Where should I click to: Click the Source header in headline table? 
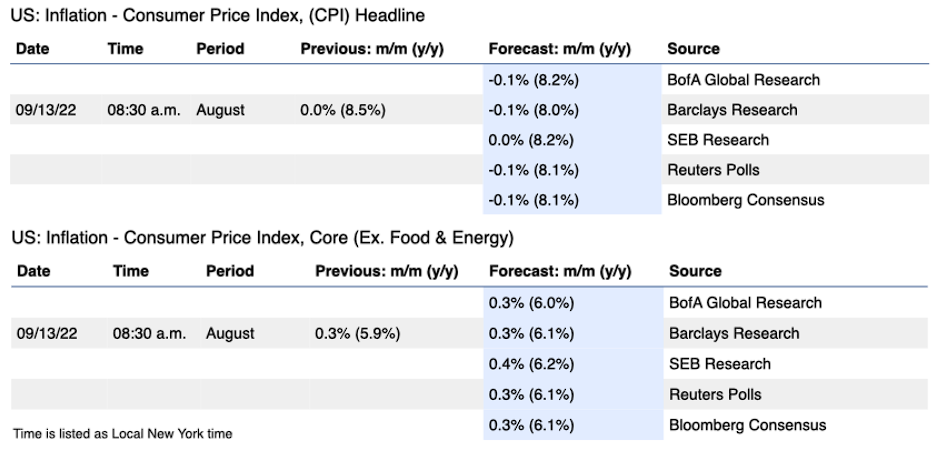tap(692, 48)
